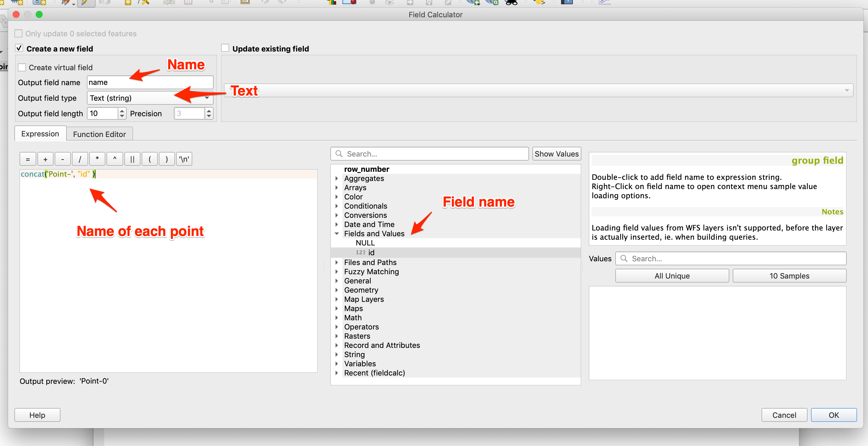Expand the Conversions function group
This screenshot has width=868, height=446.
point(337,215)
